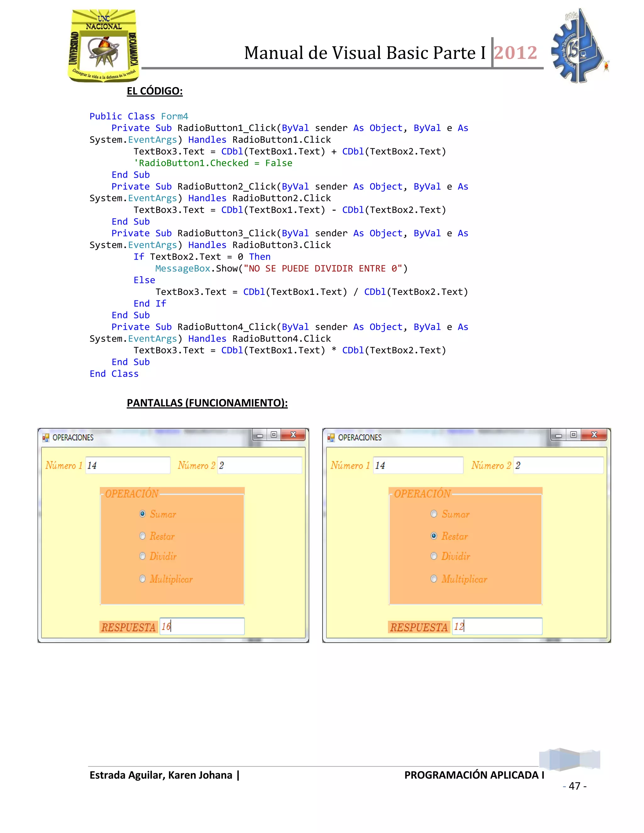Select Restar radio in right OPERACIONES window

(434, 536)
